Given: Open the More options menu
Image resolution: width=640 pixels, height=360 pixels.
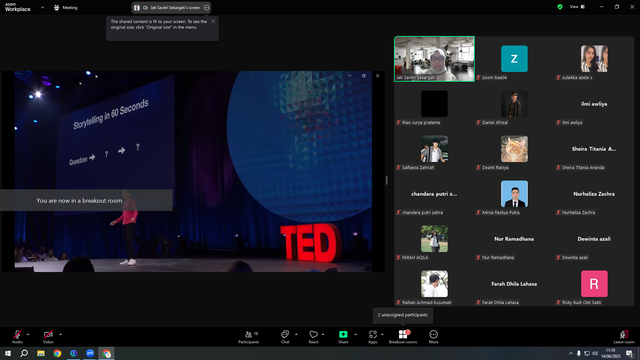Looking at the screenshot, I should pyautogui.click(x=433, y=336).
